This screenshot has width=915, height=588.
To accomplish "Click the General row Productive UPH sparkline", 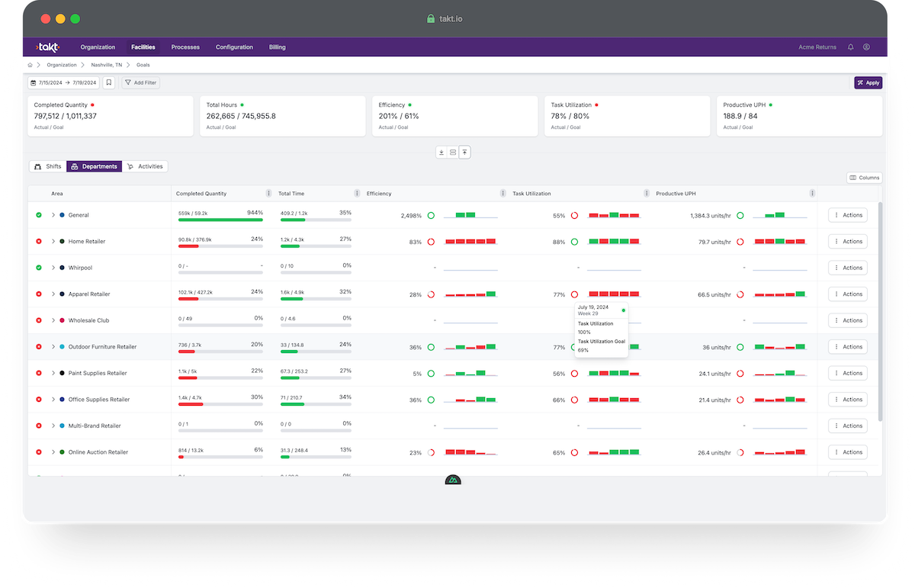I will 780,215.
